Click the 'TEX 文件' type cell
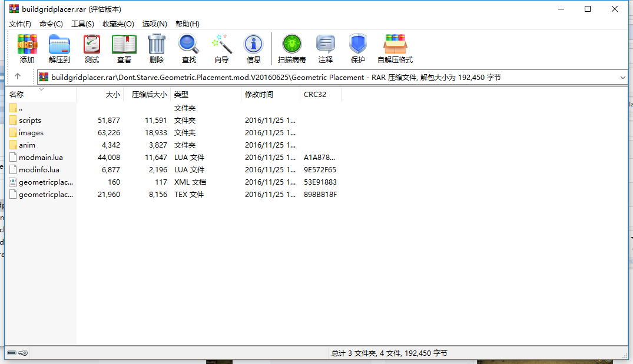 click(x=189, y=194)
